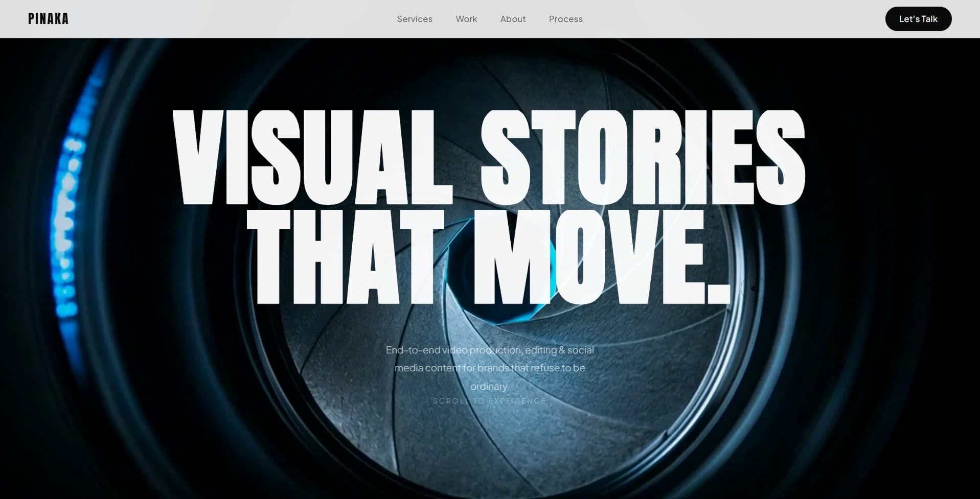
Task: Click the End-to-end video production tagline
Action: [x=490, y=368]
